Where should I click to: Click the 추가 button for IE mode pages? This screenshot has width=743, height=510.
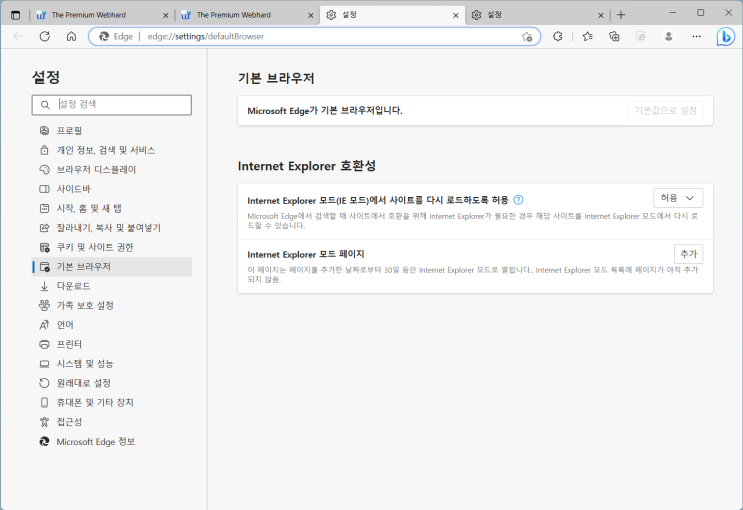coord(689,254)
